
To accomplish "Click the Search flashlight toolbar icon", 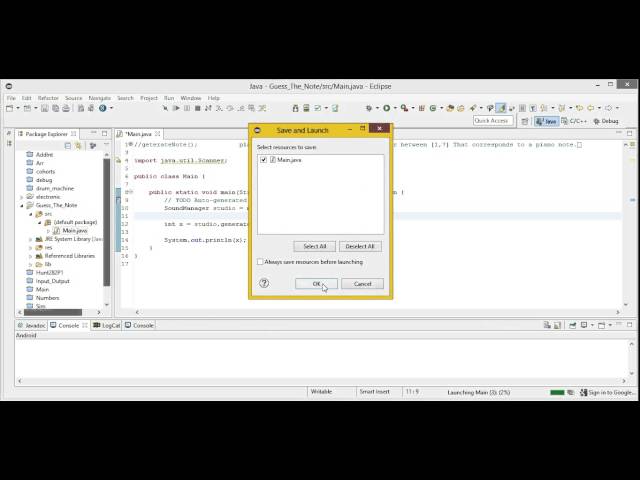I will coord(473,108).
